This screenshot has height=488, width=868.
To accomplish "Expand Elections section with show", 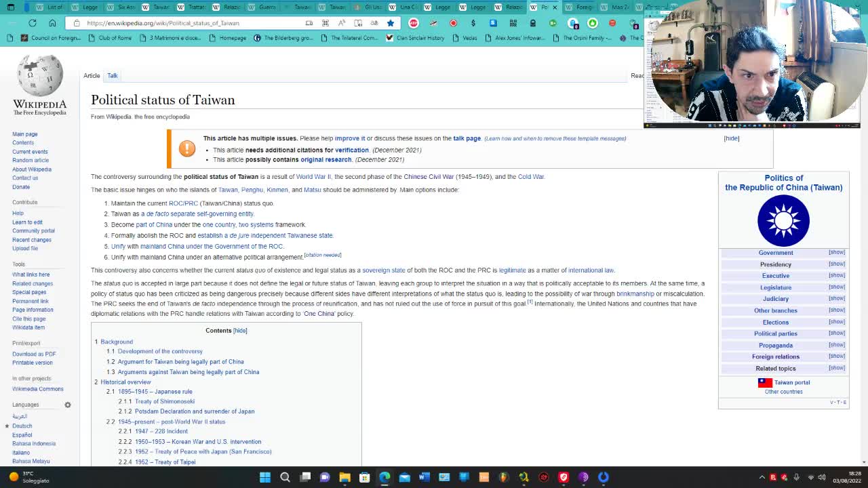I will pyautogui.click(x=836, y=321).
